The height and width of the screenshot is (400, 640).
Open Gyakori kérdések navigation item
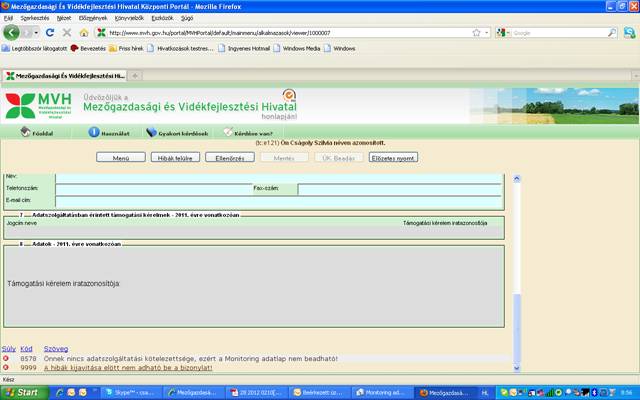click(x=177, y=133)
